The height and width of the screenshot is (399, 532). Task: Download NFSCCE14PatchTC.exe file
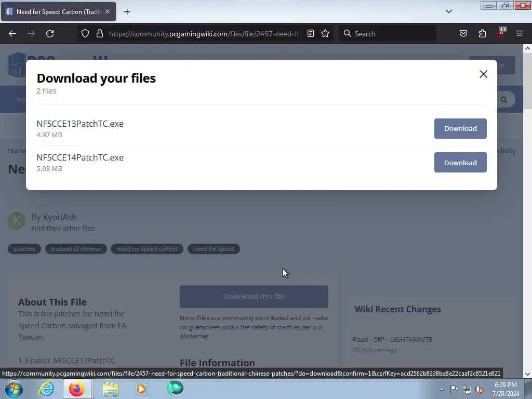(x=460, y=163)
